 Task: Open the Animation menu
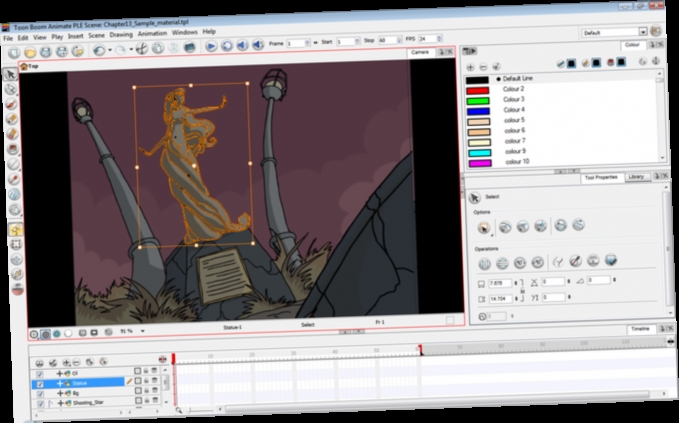point(152,34)
